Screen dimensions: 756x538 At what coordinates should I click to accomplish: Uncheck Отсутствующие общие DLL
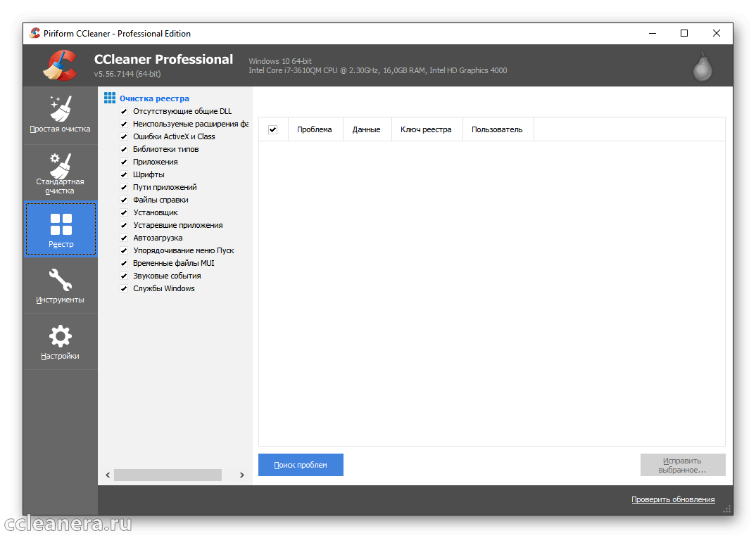tap(124, 111)
